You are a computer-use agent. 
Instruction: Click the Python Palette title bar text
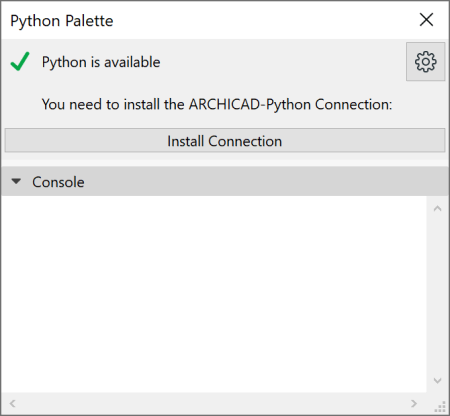pos(62,21)
